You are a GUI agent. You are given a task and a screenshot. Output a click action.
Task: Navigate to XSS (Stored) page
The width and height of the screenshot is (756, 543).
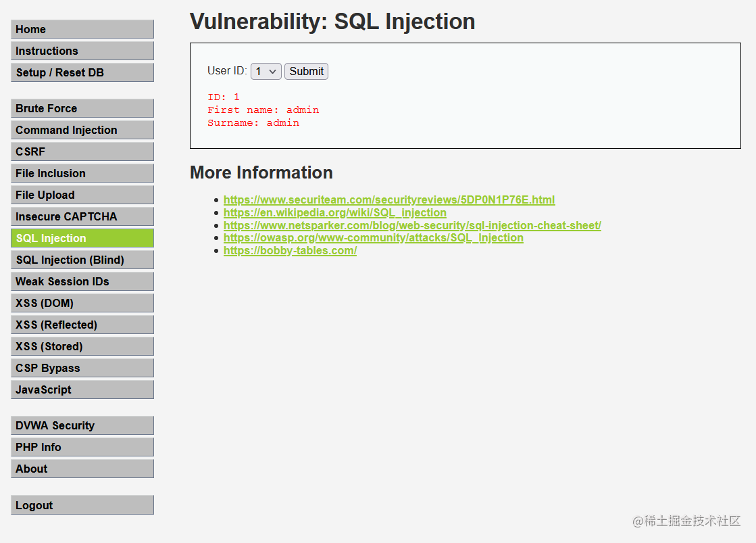click(82, 346)
